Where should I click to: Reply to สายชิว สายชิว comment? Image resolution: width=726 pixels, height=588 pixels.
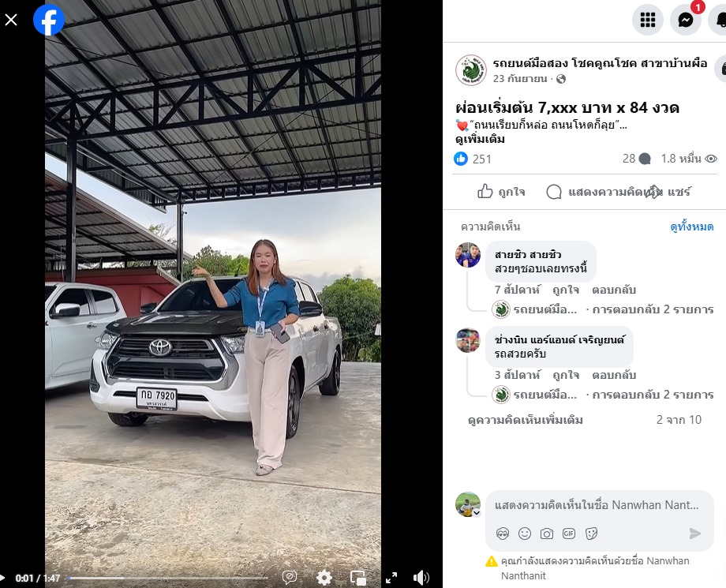[613, 290]
